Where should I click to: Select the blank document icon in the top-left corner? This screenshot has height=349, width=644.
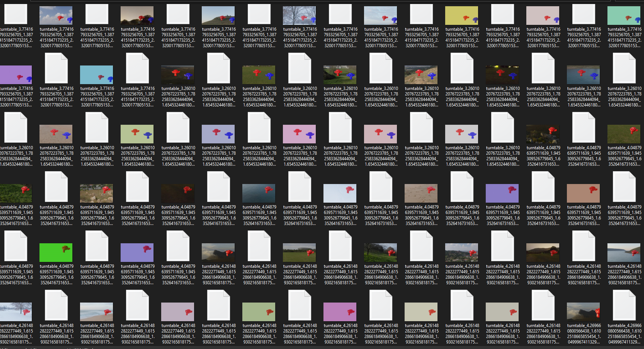pos(16,15)
